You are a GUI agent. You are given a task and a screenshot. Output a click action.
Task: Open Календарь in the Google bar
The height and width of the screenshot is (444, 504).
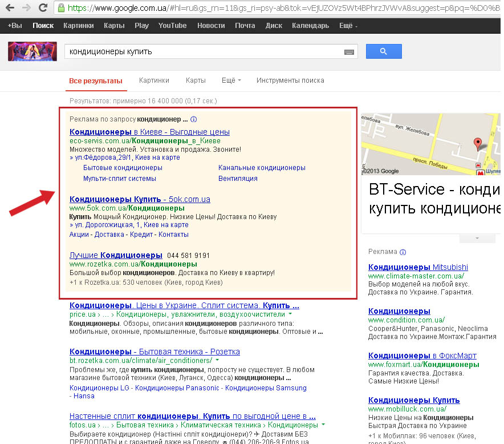coord(310,26)
